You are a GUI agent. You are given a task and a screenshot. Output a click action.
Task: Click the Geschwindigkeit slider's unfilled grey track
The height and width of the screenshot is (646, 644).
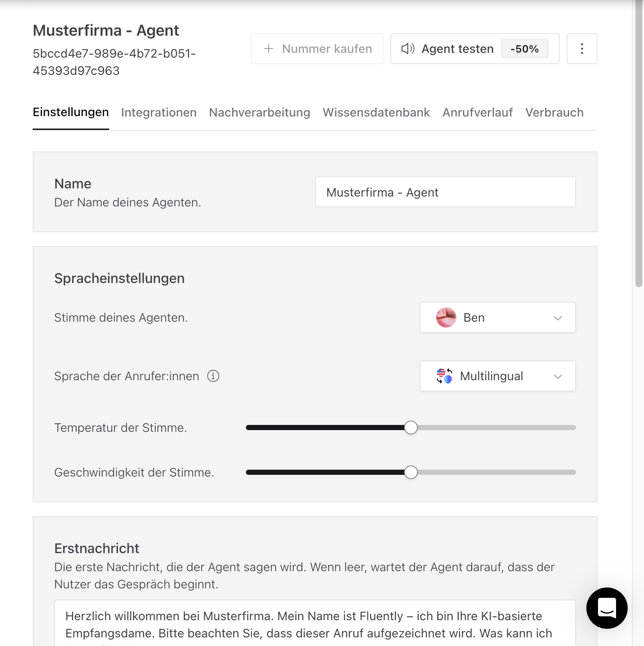(x=497, y=472)
